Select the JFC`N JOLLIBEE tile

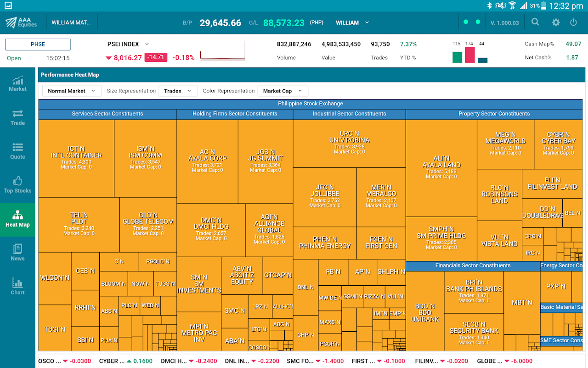click(325, 197)
